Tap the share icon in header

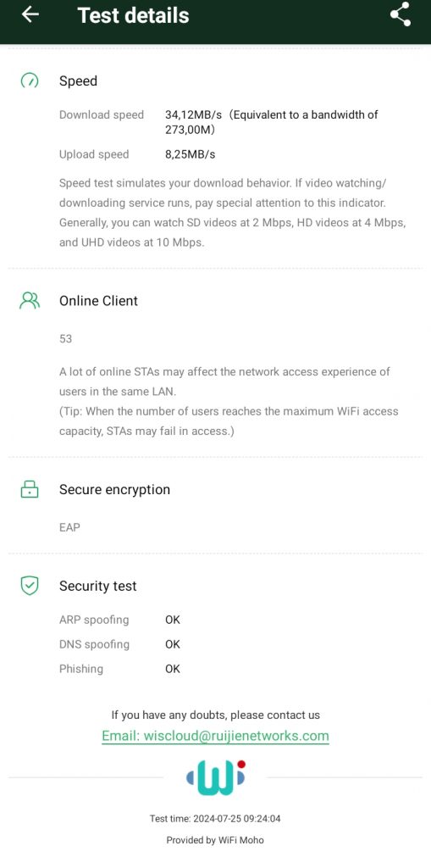pos(400,14)
